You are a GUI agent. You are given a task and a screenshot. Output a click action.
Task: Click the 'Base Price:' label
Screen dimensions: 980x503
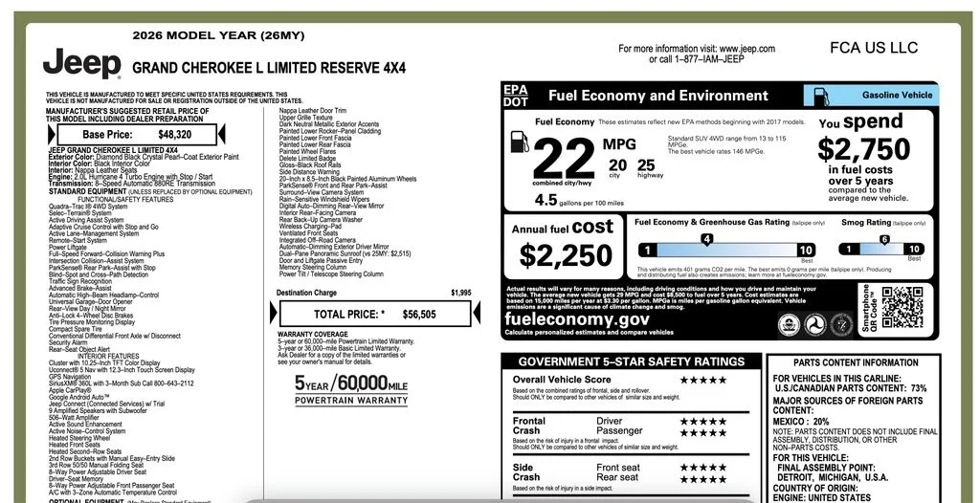[x=107, y=135]
